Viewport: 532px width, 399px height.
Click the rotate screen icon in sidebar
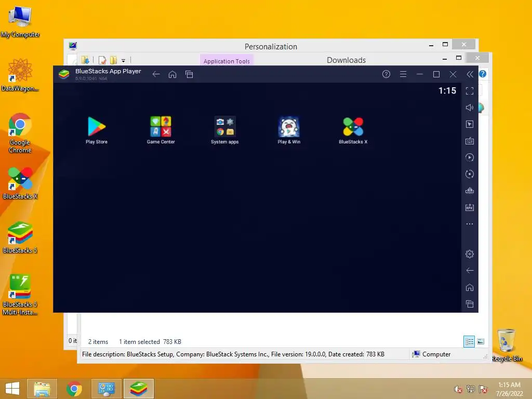tap(470, 174)
